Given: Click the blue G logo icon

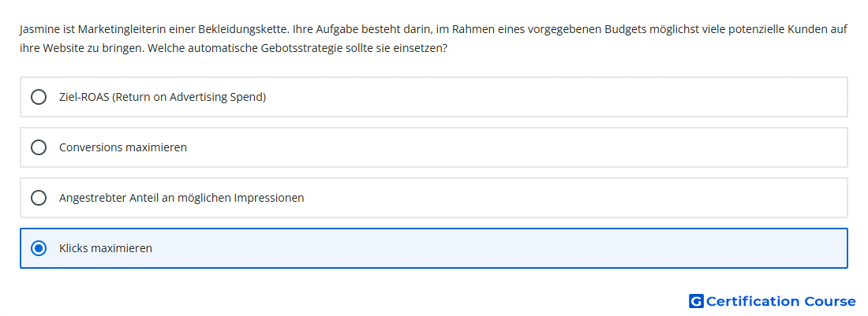Looking at the screenshot, I should (x=696, y=301).
